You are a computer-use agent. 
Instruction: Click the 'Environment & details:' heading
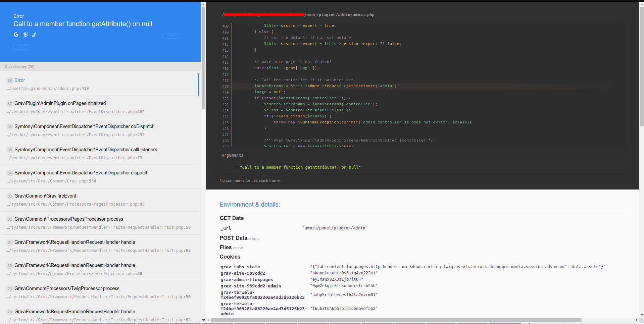click(x=250, y=205)
